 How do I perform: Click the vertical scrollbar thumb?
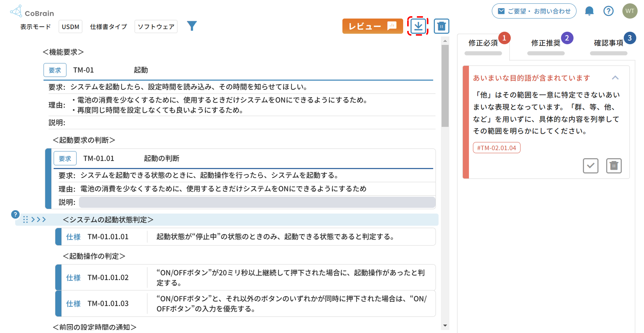tap(445, 86)
